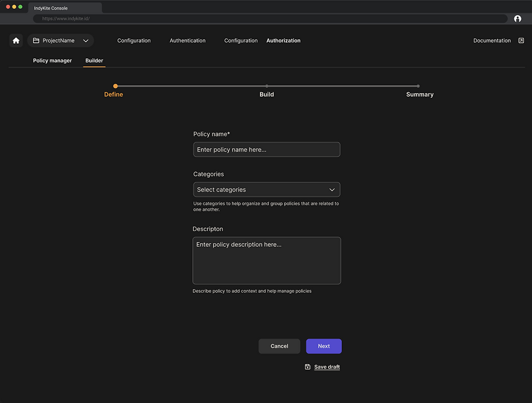Select the Authorization menu item
Viewport: 532px width, 403px height.
(x=283, y=41)
